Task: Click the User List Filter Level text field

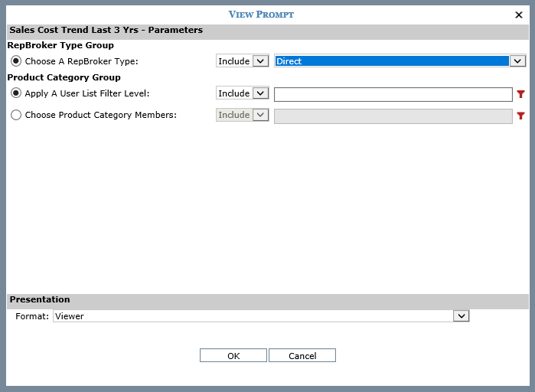Action: [393, 94]
